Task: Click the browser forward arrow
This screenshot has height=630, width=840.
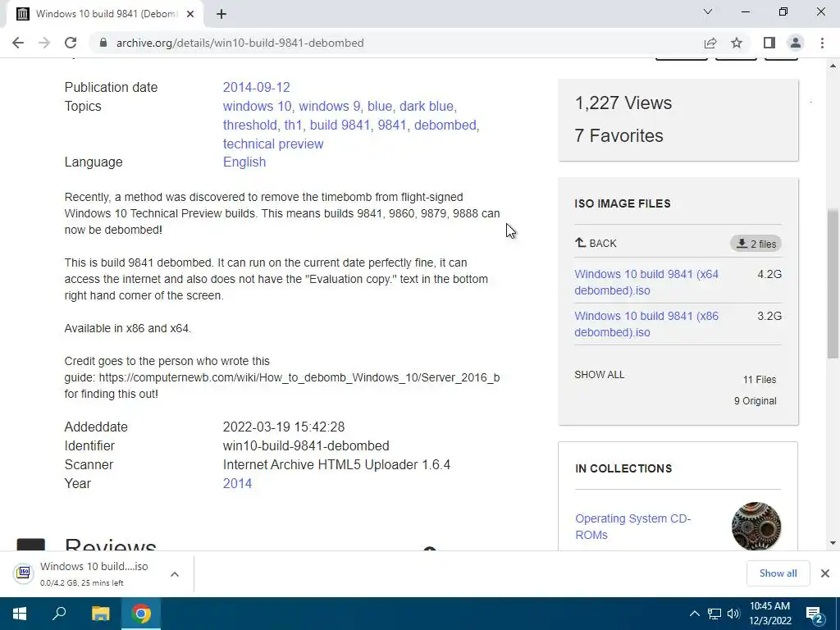Action: coord(44,43)
